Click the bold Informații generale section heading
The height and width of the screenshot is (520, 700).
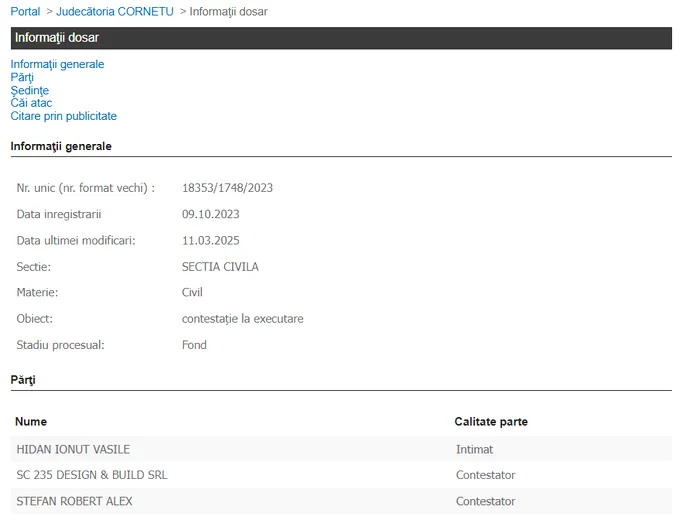tap(61, 146)
